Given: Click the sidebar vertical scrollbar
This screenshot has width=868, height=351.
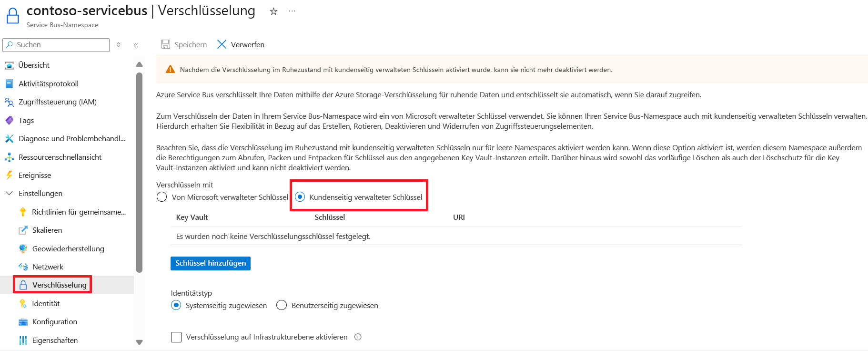Looking at the screenshot, I should (139, 172).
